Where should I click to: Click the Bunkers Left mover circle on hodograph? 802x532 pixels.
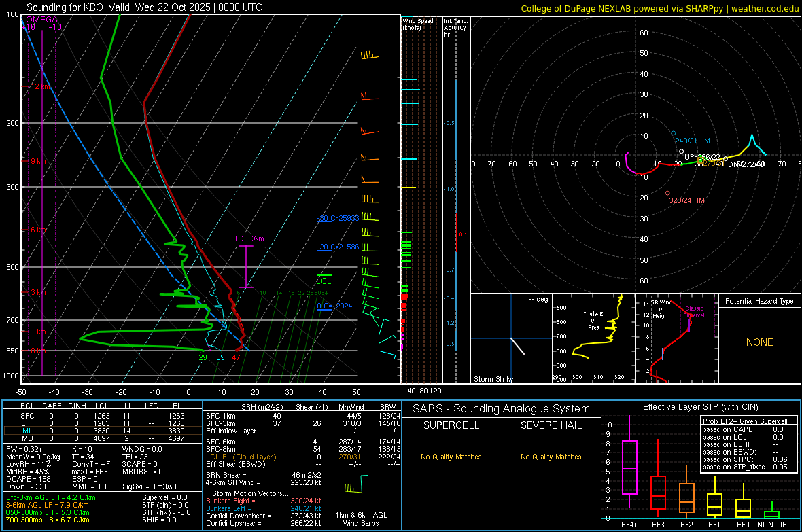tap(673, 133)
